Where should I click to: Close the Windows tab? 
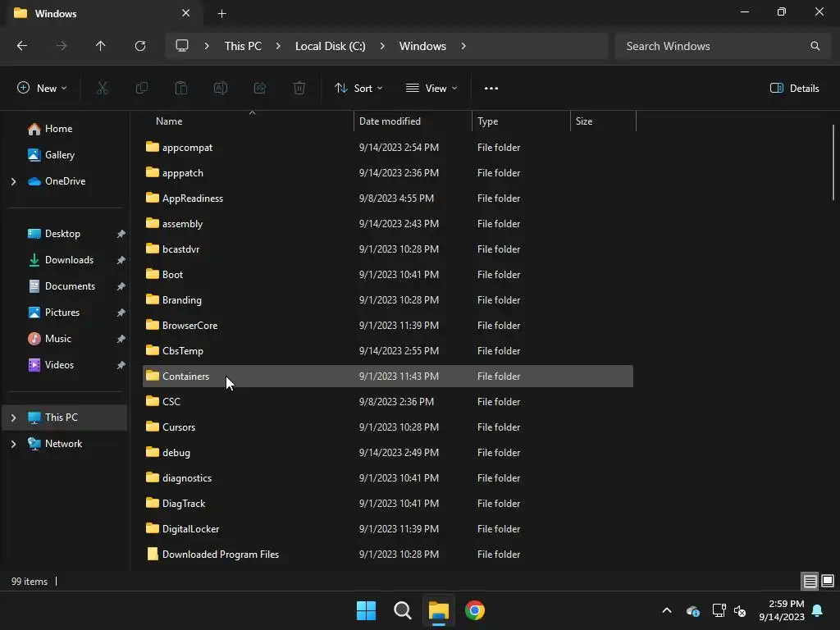point(186,13)
